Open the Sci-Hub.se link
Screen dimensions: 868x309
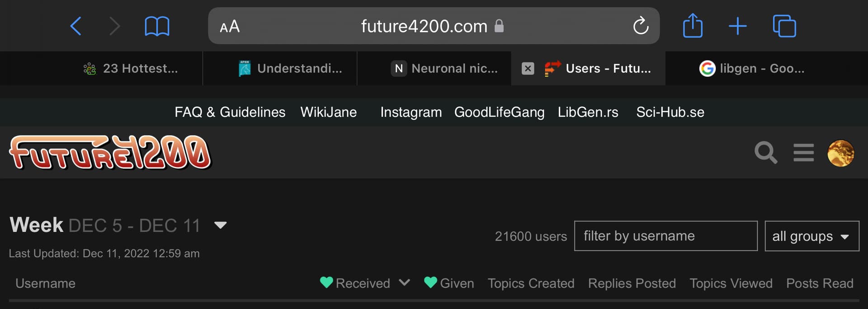click(x=670, y=112)
